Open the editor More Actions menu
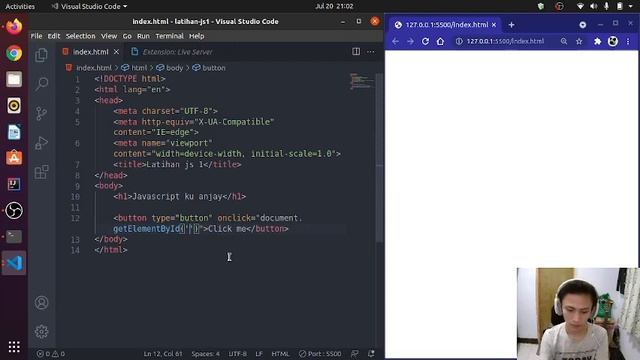This screenshot has width=640, height=360. pyautogui.click(x=371, y=51)
